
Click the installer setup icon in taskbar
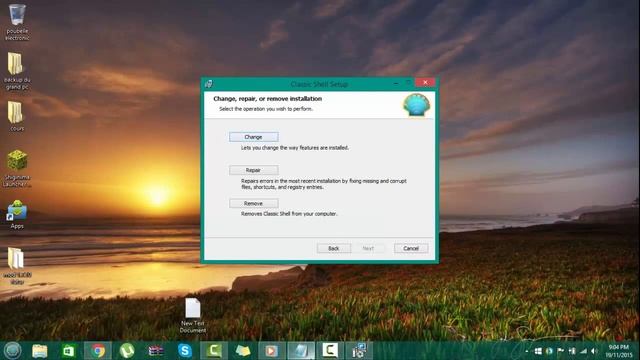pos(359,351)
